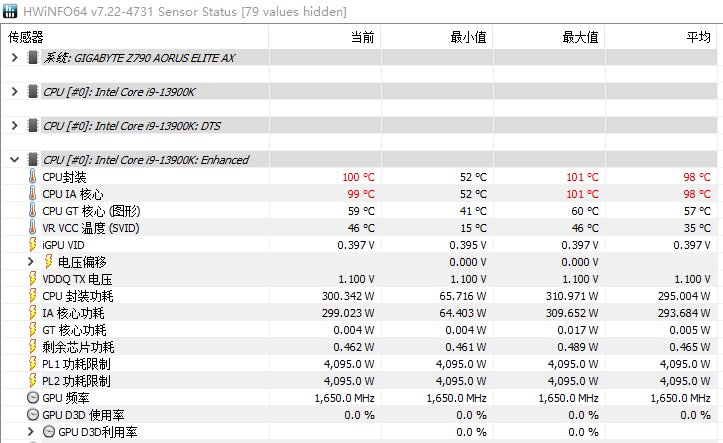723x443 pixels.
Task: Click the 平均 column header
Action: 661,37
